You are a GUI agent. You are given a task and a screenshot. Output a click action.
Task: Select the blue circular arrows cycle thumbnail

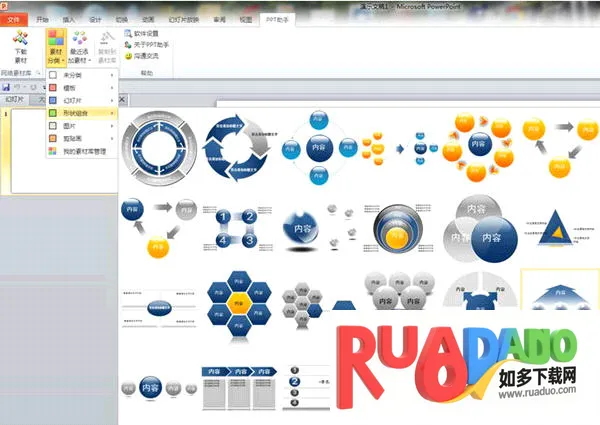[236, 148]
